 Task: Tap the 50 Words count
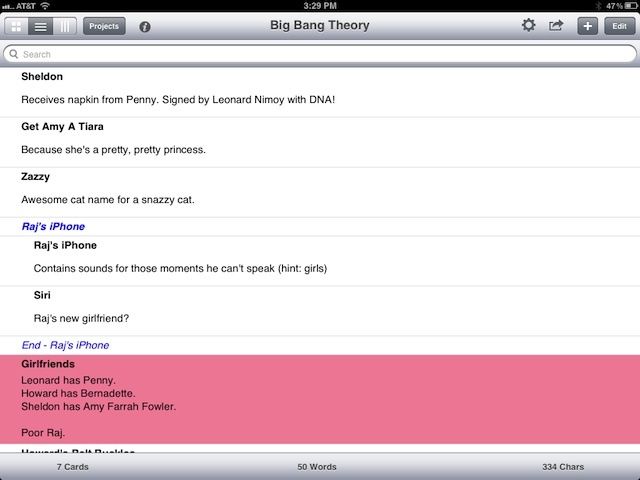[x=317, y=467]
